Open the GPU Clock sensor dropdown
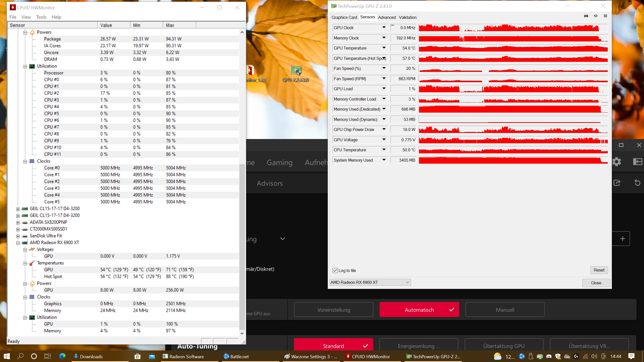The width and height of the screenshot is (644, 362). click(384, 27)
